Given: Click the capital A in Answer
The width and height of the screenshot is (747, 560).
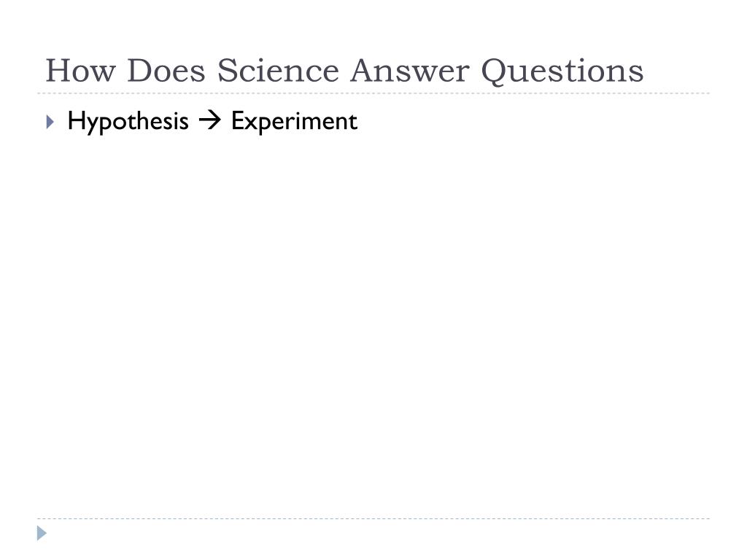Looking at the screenshot, I should pyautogui.click(x=364, y=71).
